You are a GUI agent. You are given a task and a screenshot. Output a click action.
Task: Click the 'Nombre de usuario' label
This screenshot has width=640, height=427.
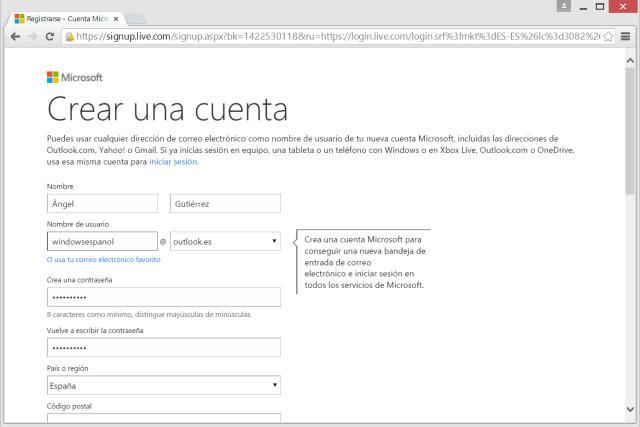(x=78, y=224)
